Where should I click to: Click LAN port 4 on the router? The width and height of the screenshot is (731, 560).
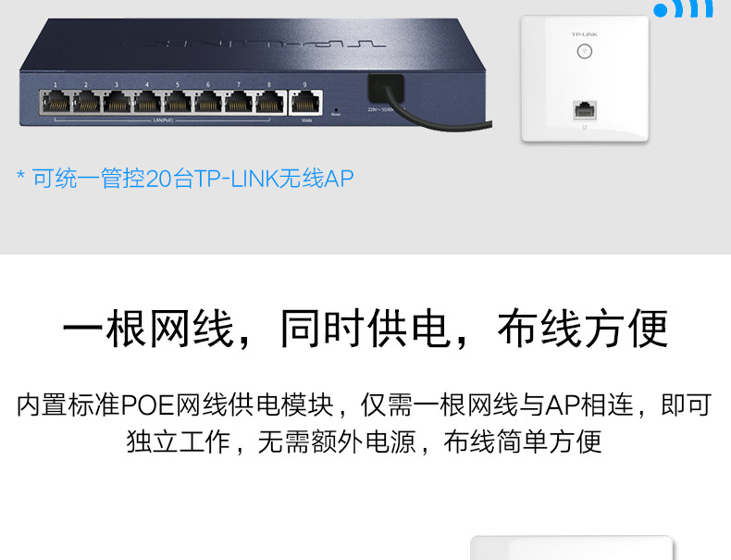[147, 102]
